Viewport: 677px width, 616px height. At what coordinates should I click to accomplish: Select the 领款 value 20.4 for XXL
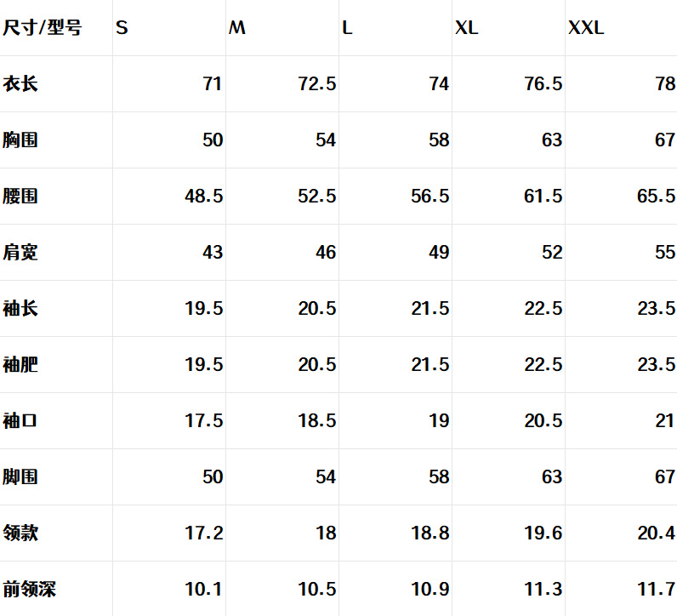click(x=657, y=533)
